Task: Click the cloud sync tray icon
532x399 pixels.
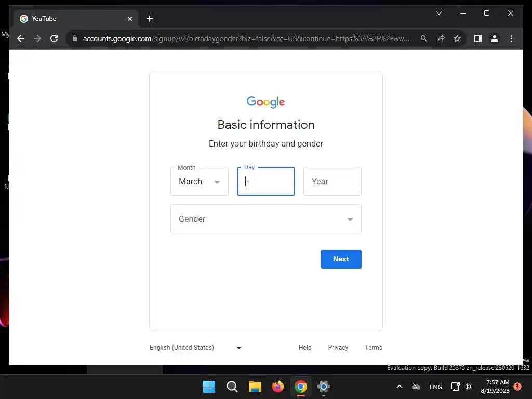Action: click(416, 387)
